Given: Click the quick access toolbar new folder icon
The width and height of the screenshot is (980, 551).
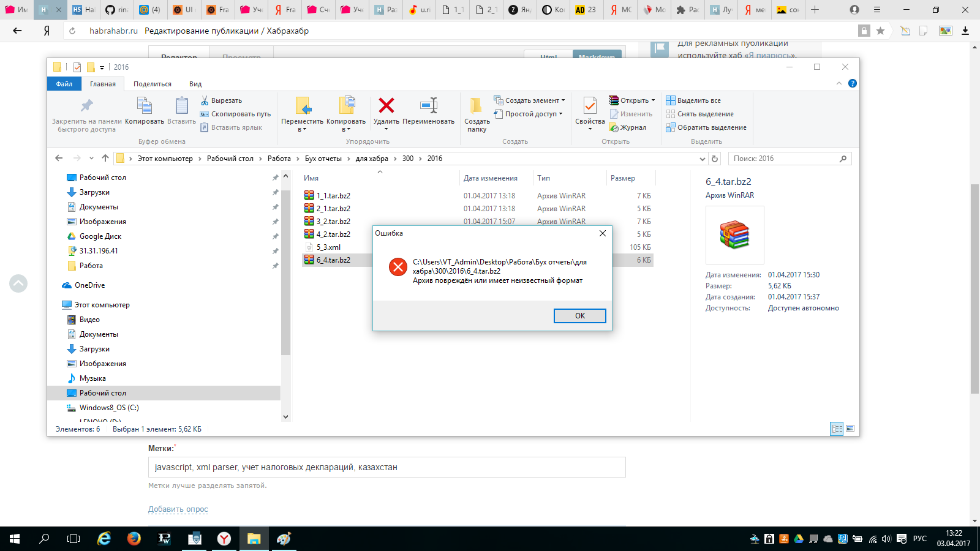Looking at the screenshot, I should click(x=91, y=67).
